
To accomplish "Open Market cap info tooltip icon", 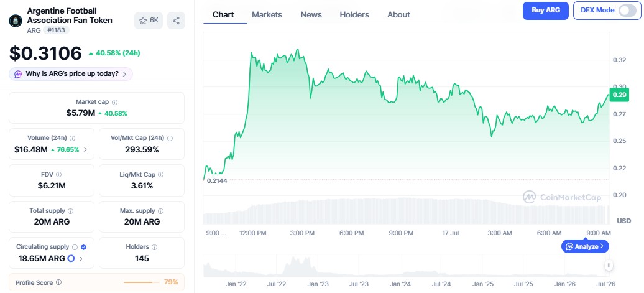I will point(115,102).
